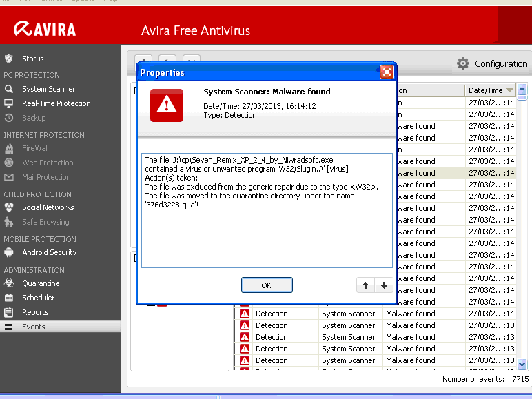The image size is (532, 399).
Task: Click the Avira logo in header
Action: [x=45, y=29]
